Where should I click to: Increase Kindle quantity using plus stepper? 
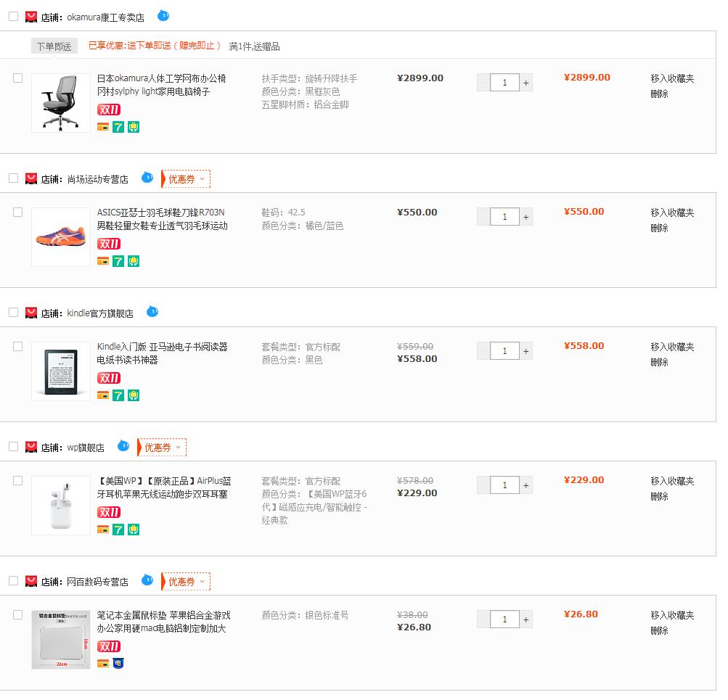(525, 350)
